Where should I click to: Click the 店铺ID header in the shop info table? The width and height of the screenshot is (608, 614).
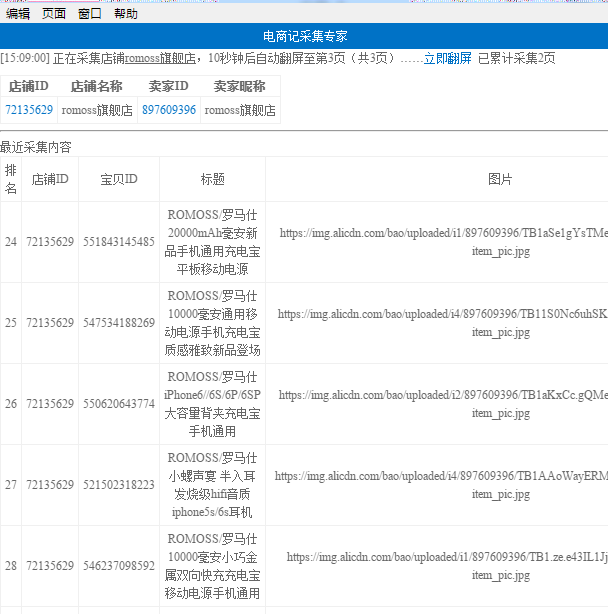[29, 86]
